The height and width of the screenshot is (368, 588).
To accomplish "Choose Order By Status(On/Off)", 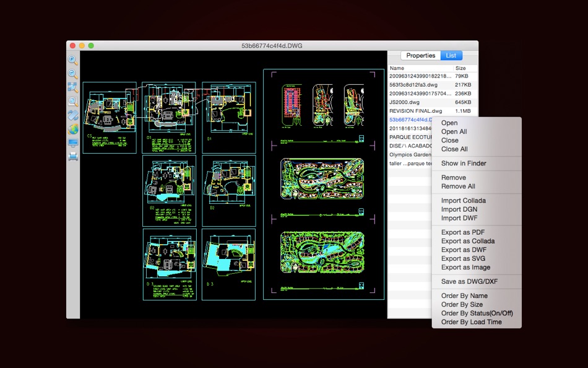I will pyautogui.click(x=477, y=313).
